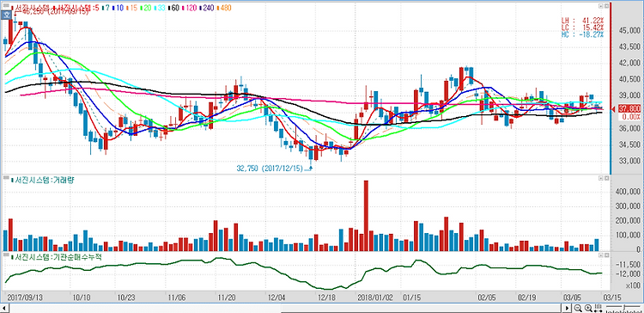Select the 20 moving average legend
Viewport: 644px width, 313px height.
[x=146, y=8]
